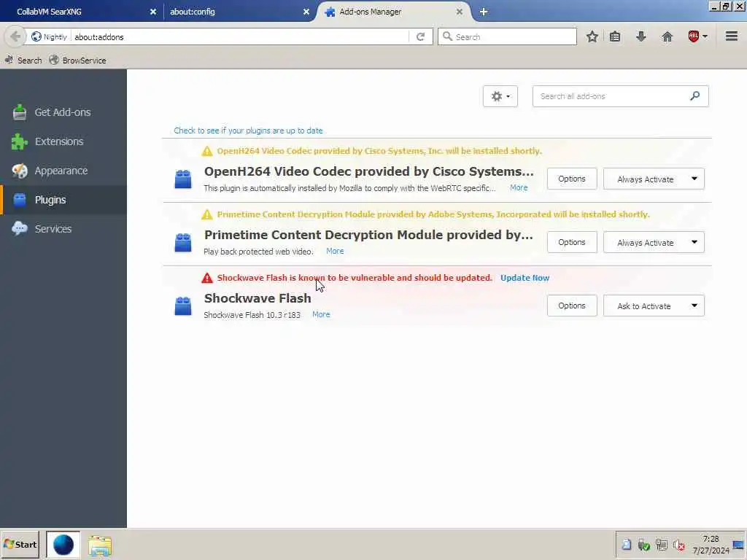Click the muted volume tray icon
747x560 pixels.
click(679, 545)
